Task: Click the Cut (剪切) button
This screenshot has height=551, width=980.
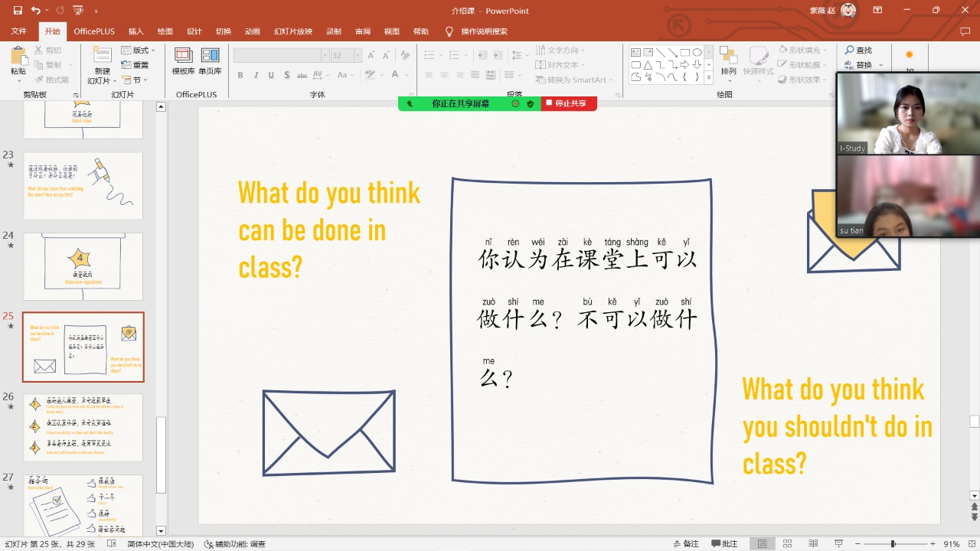Action: pos(47,51)
